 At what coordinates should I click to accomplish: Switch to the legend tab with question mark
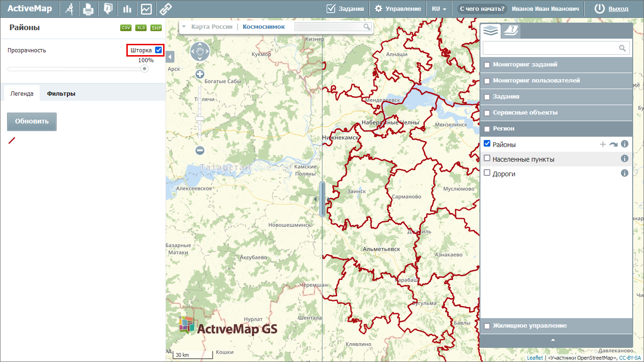tap(510, 31)
